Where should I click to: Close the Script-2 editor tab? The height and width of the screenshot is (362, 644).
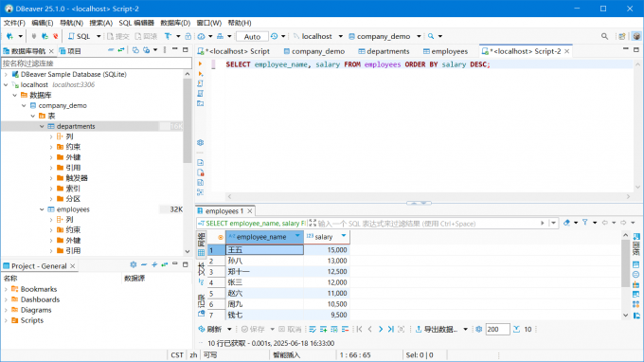tap(566, 51)
